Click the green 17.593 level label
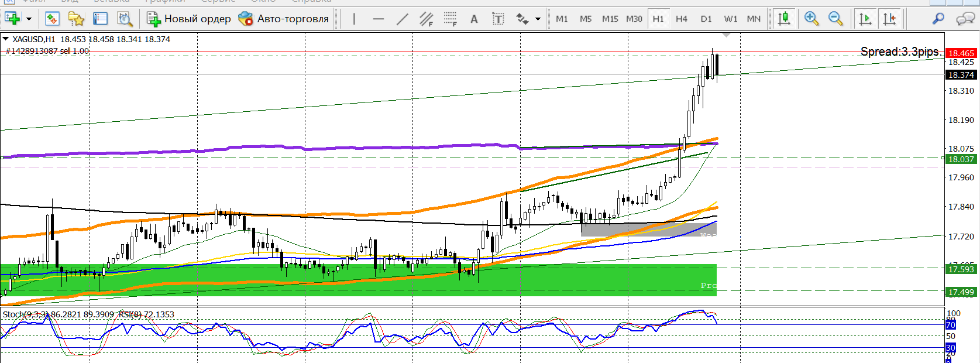The width and height of the screenshot is (980, 363). (x=961, y=269)
